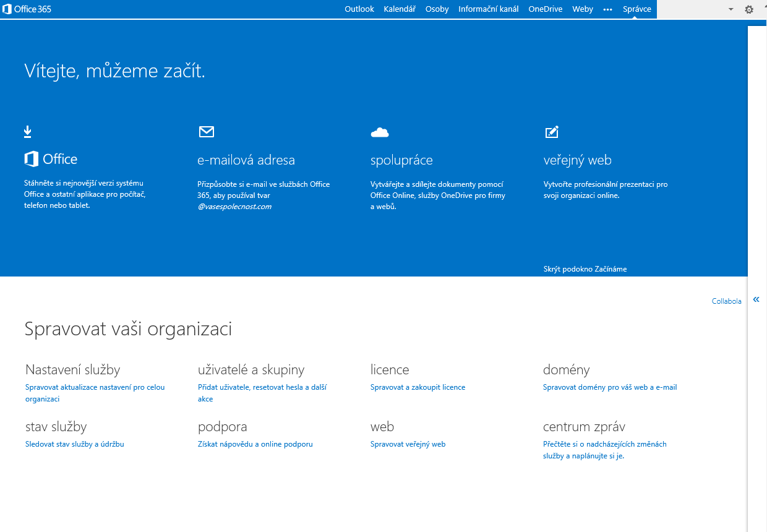Image resolution: width=767 pixels, height=532 pixels.
Task: Click the Office logo tile heading
Action: [51, 159]
